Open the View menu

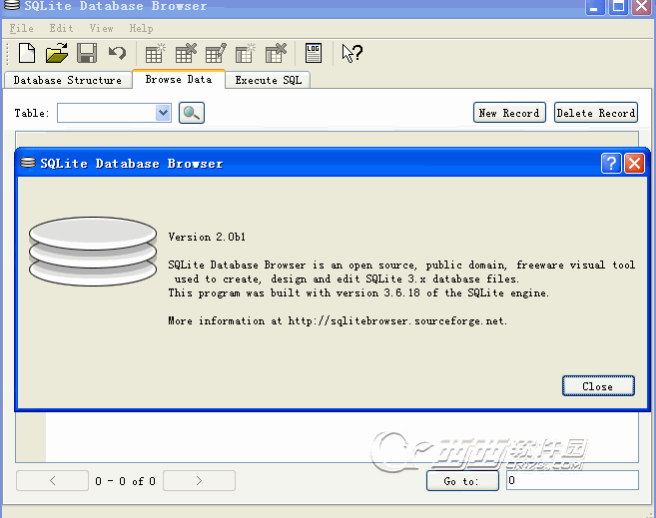point(101,28)
